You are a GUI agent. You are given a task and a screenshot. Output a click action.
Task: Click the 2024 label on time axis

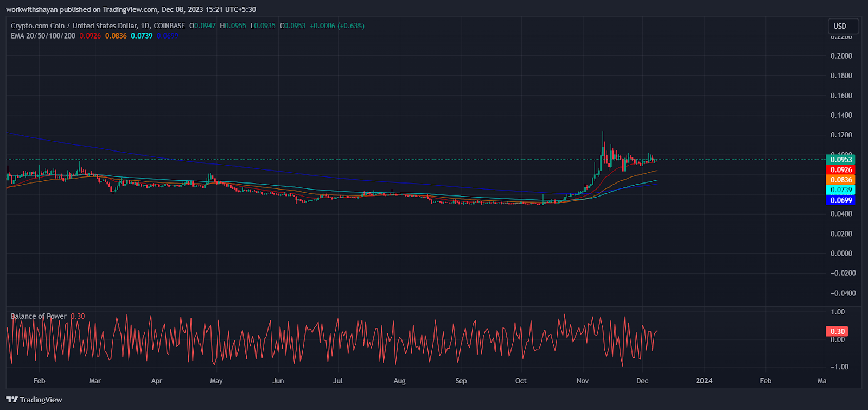[704, 381]
